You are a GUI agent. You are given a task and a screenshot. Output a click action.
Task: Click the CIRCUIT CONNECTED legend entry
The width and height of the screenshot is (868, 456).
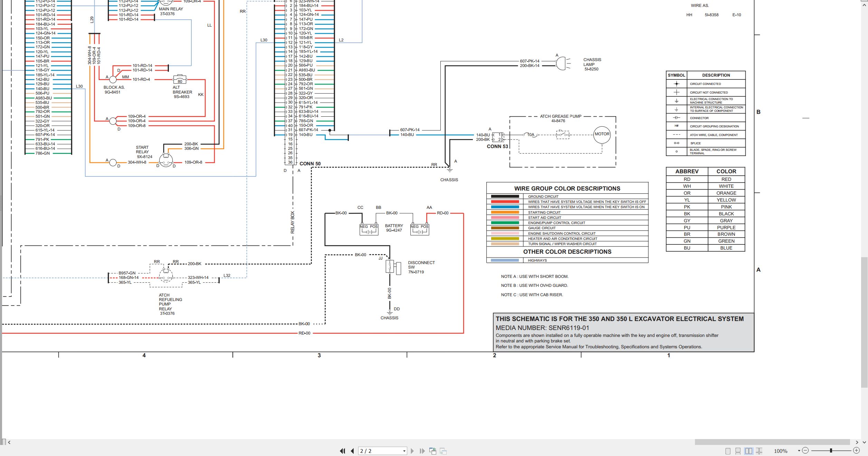(705, 84)
